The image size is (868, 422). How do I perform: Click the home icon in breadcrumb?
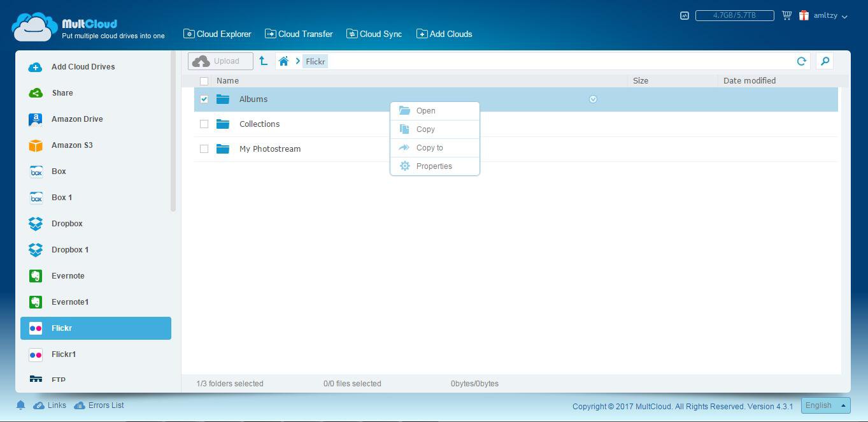[283, 61]
